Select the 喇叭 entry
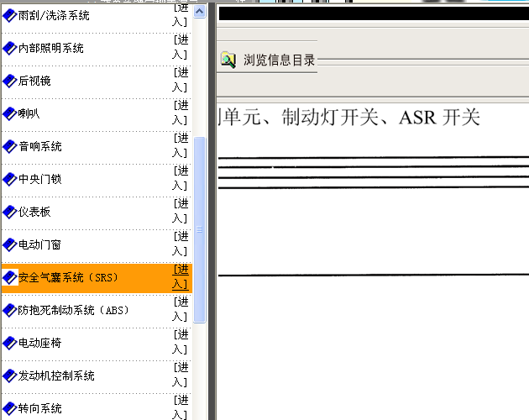The height and width of the screenshot is (420, 529). tap(29, 113)
